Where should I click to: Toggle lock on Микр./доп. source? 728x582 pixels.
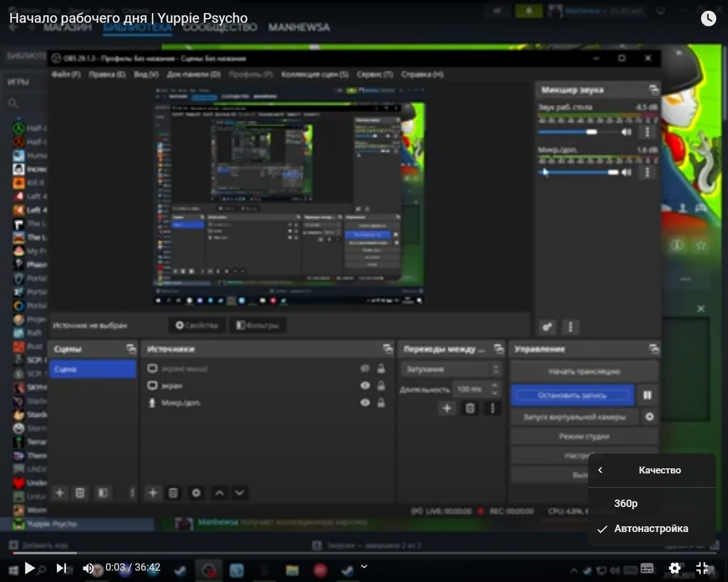[x=381, y=402]
